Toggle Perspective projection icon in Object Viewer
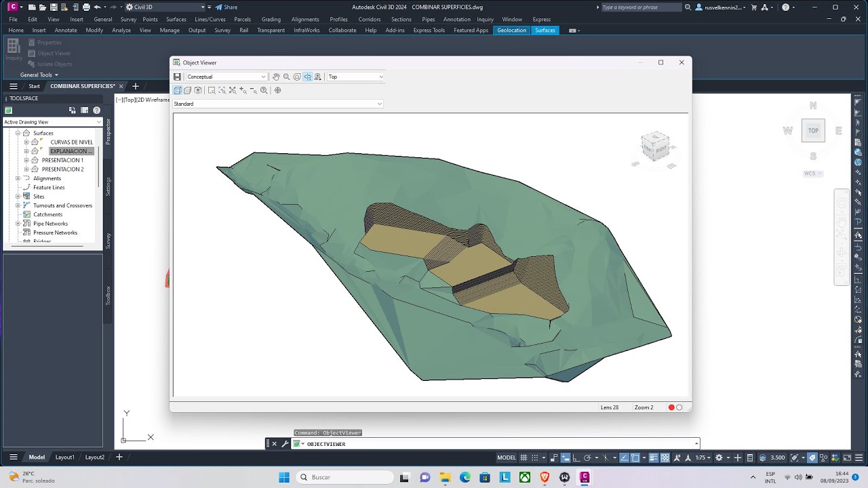 (188, 90)
